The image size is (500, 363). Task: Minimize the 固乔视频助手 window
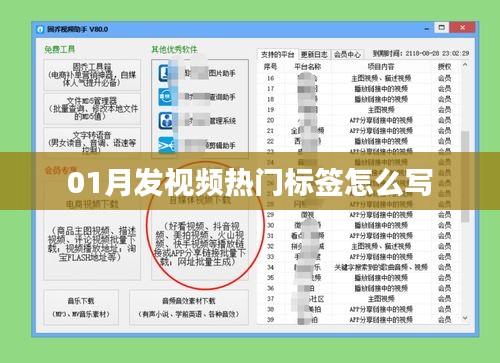(x=426, y=29)
